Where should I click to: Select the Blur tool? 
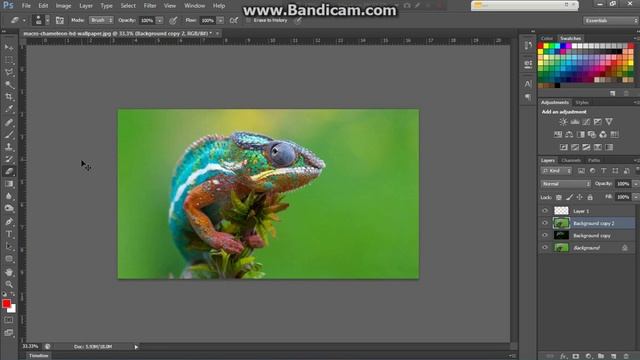[x=9, y=196]
